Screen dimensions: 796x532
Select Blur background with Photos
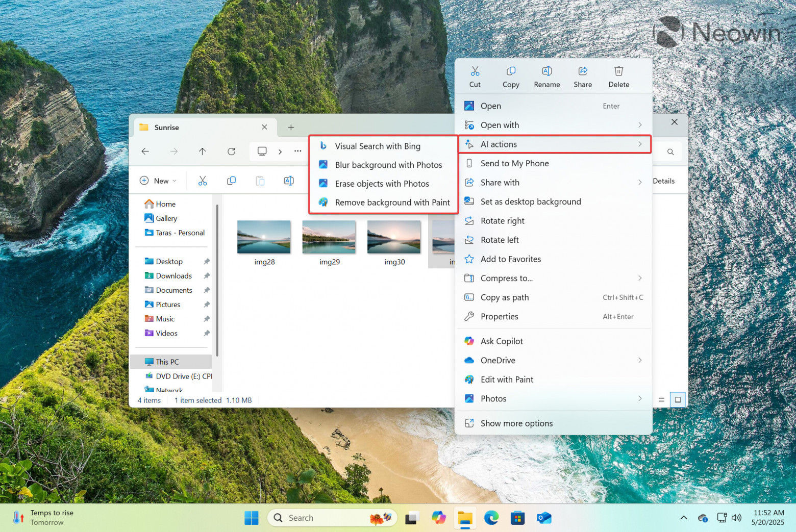[389, 165]
